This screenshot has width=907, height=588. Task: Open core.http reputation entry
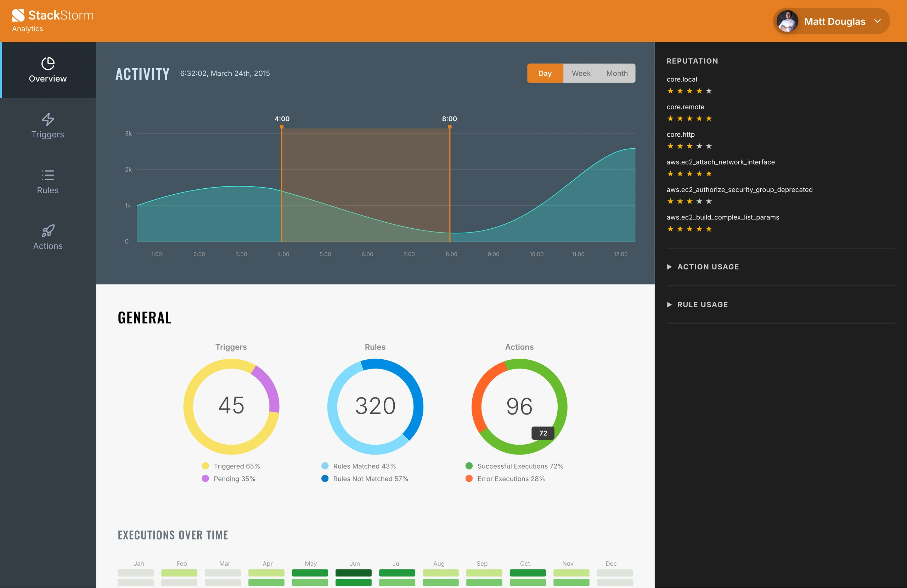click(x=681, y=135)
